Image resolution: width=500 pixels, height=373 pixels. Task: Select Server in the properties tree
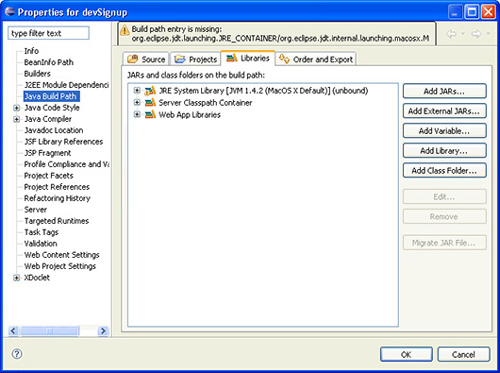click(x=35, y=210)
